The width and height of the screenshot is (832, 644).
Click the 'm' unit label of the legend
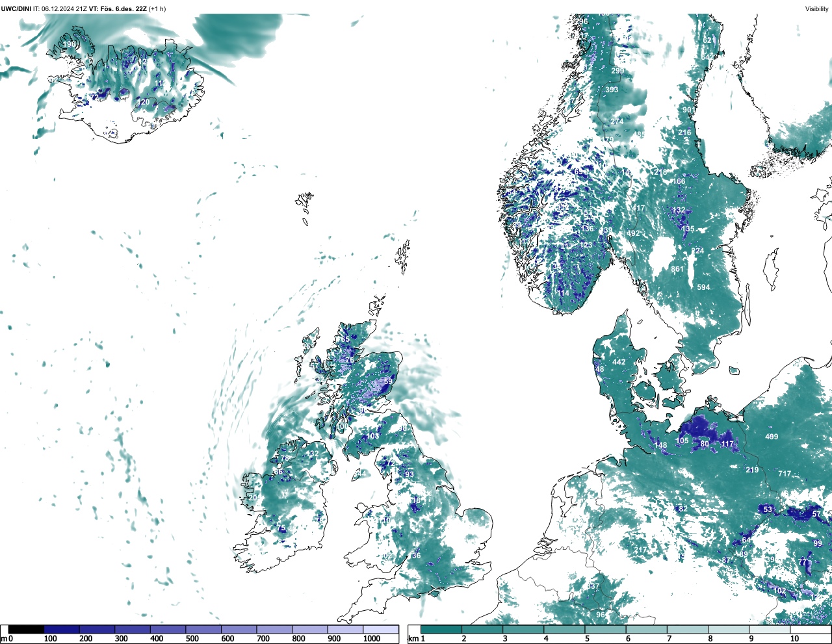pos(4,639)
